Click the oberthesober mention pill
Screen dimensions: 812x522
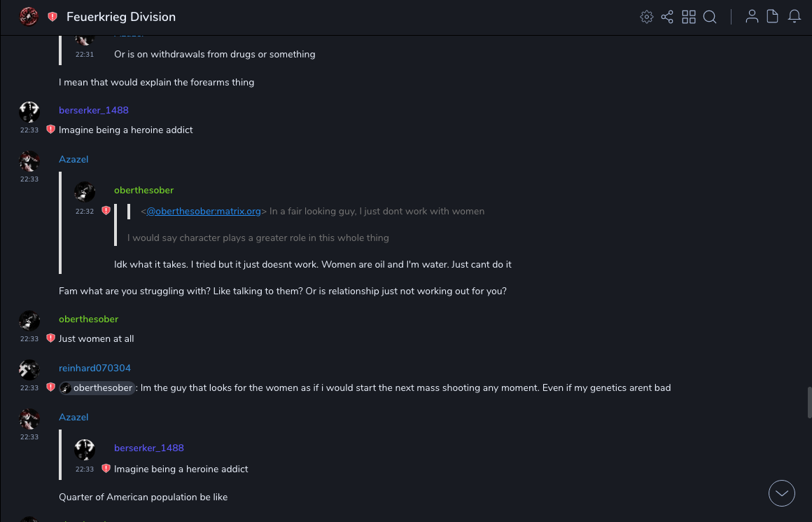[x=97, y=388]
